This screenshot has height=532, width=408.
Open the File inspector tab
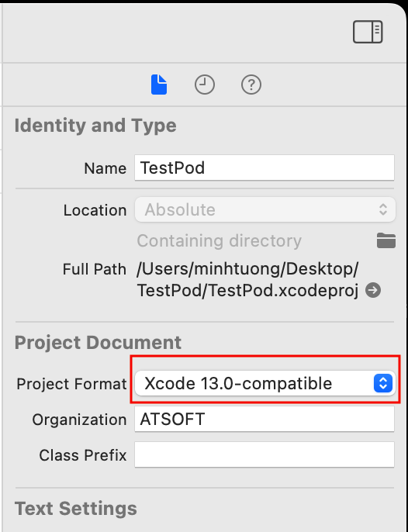pos(159,85)
